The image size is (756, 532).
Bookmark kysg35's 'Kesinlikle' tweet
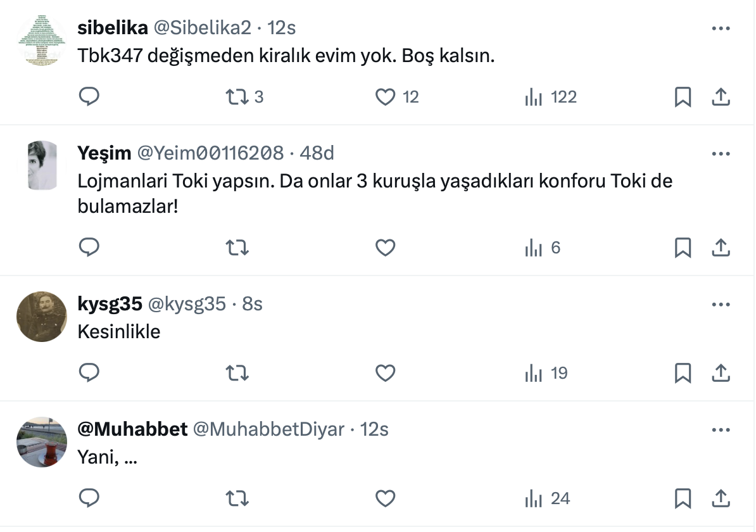(683, 373)
